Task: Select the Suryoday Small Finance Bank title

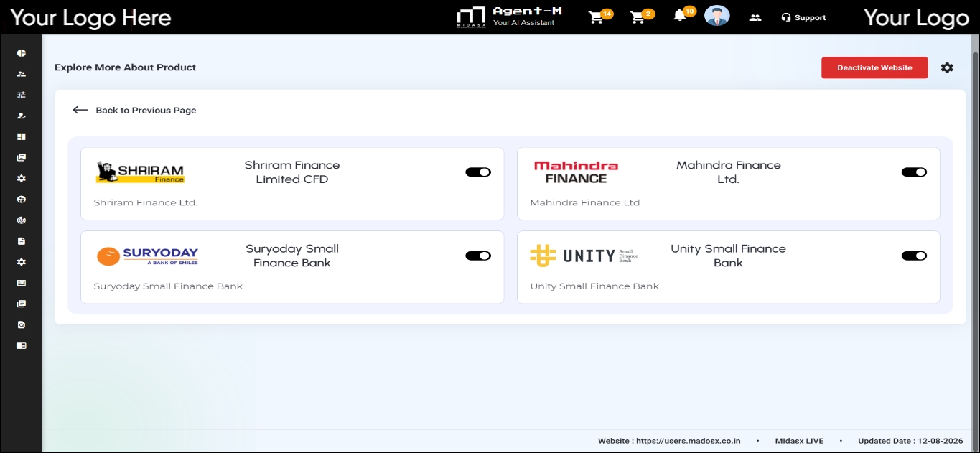Action: coord(292,256)
